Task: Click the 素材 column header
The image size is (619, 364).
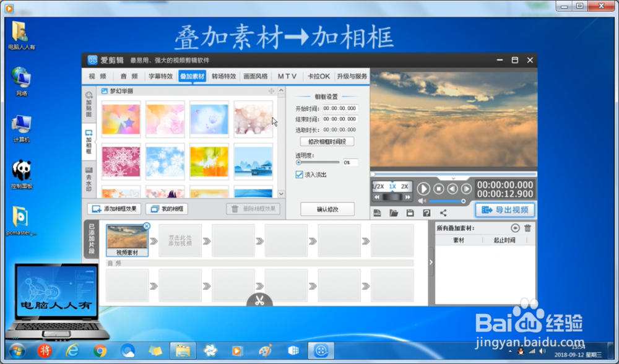Action: click(458, 240)
